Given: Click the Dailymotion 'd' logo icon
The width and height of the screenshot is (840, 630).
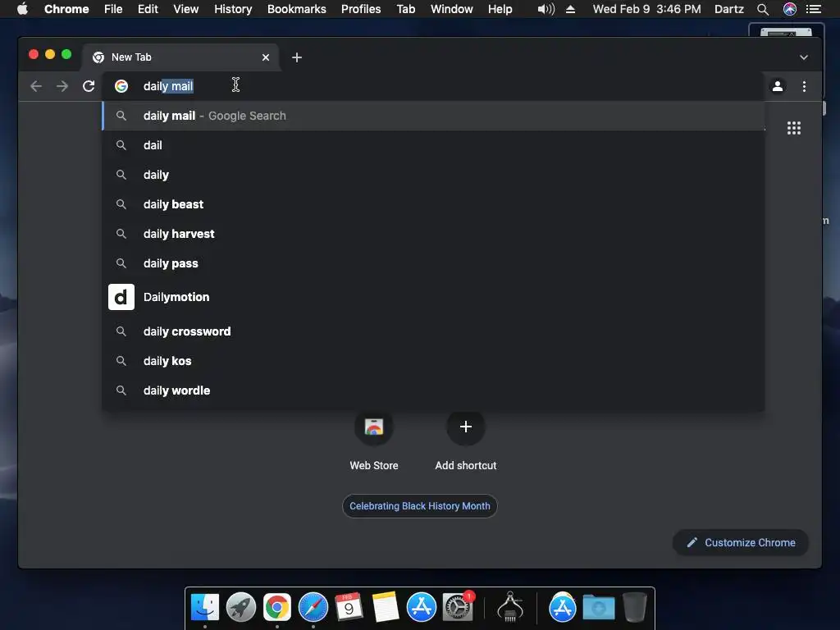Looking at the screenshot, I should [x=121, y=297].
